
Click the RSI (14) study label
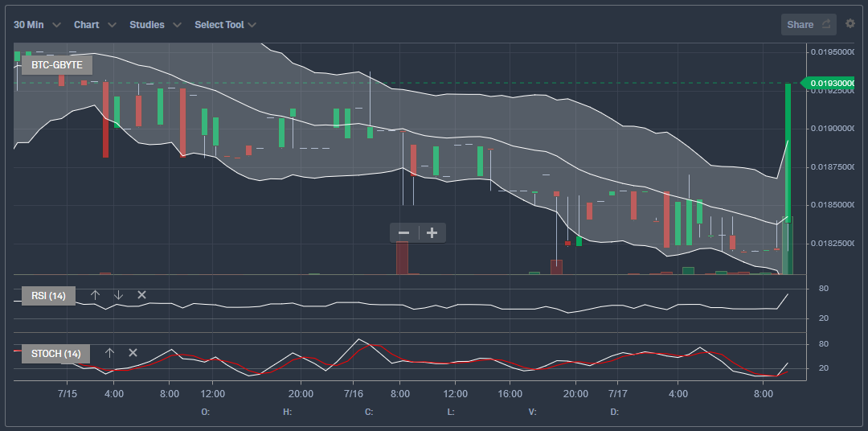(x=49, y=296)
